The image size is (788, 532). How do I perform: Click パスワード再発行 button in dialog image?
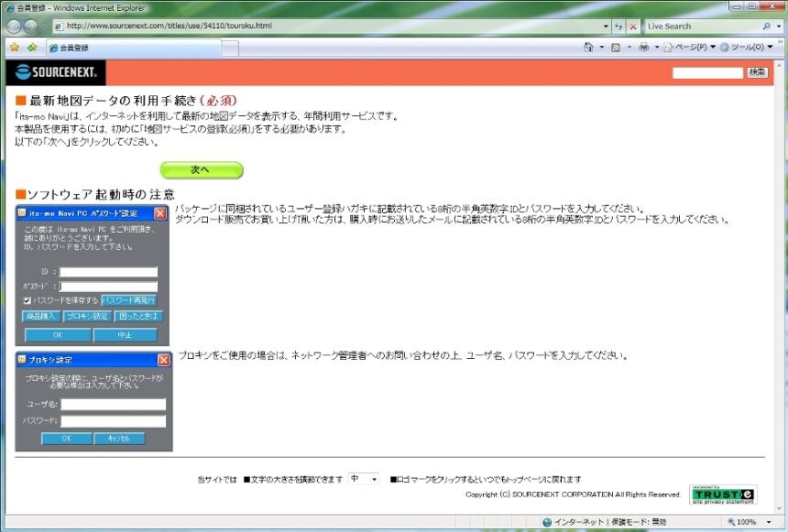tap(128, 300)
